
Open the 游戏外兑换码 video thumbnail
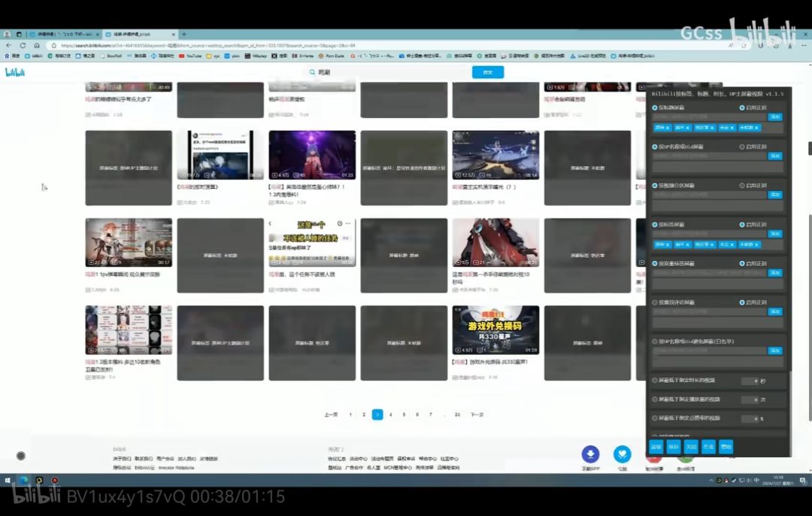[x=495, y=330]
